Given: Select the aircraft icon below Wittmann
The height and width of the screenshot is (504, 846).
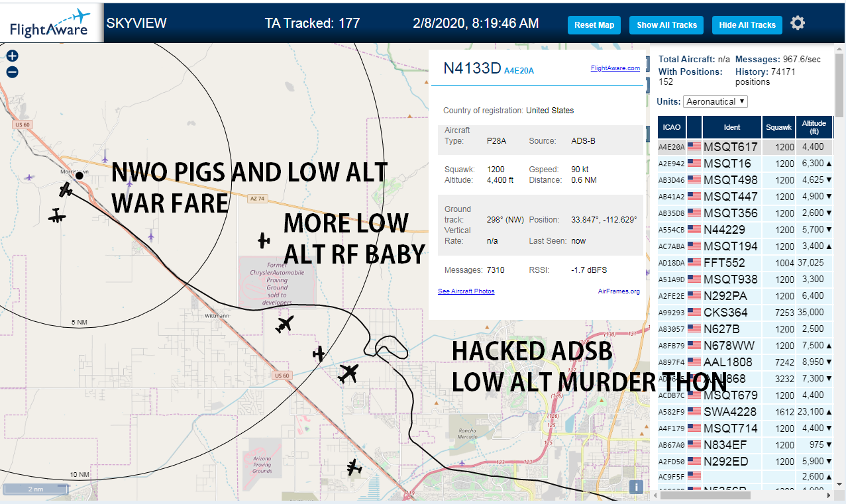Looking at the screenshot, I should [285, 325].
